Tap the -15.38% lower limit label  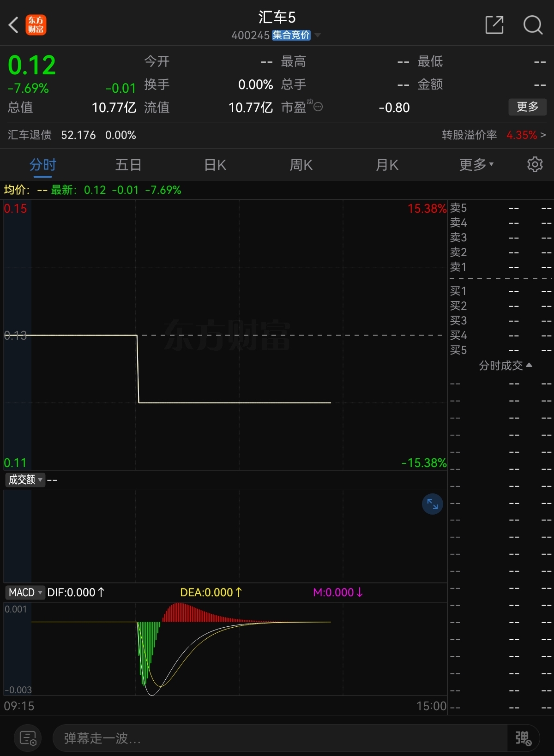tap(424, 463)
